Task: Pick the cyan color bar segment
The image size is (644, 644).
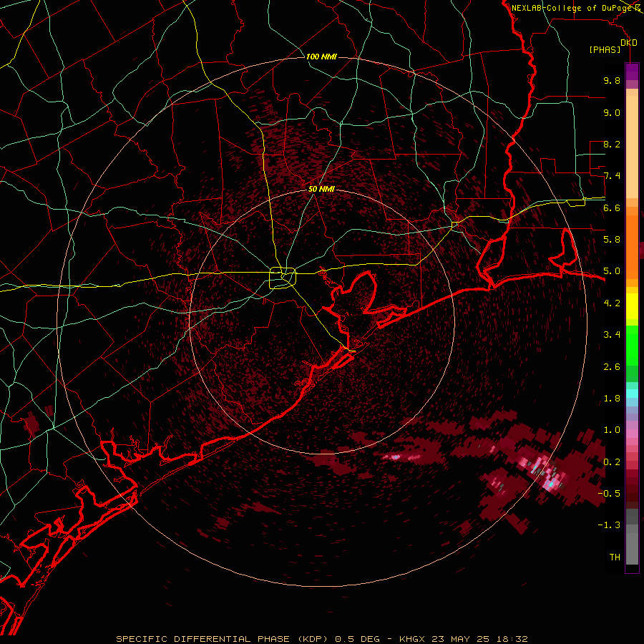Action: click(632, 394)
